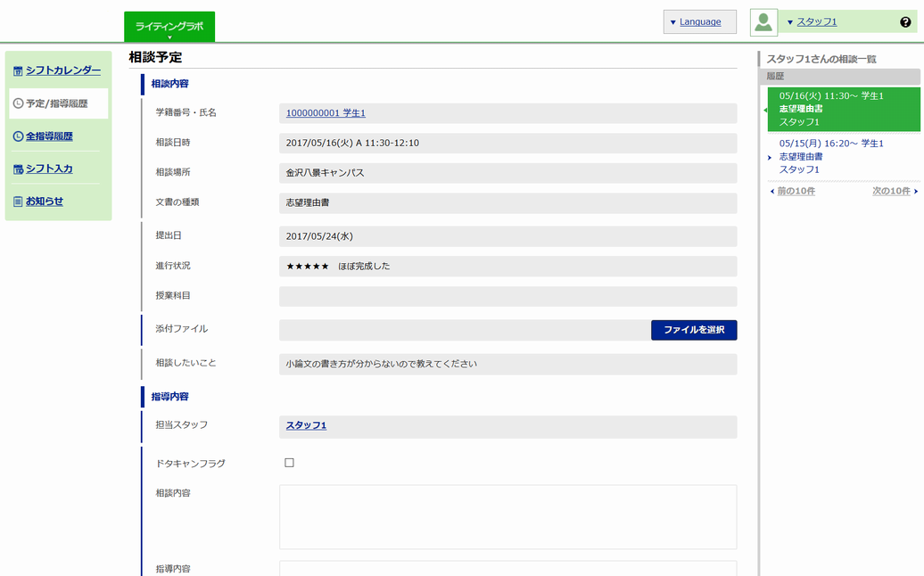The height and width of the screenshot is (576, 924).
Task: Click the document icon beside お知らせ
Action: (18, 202)
